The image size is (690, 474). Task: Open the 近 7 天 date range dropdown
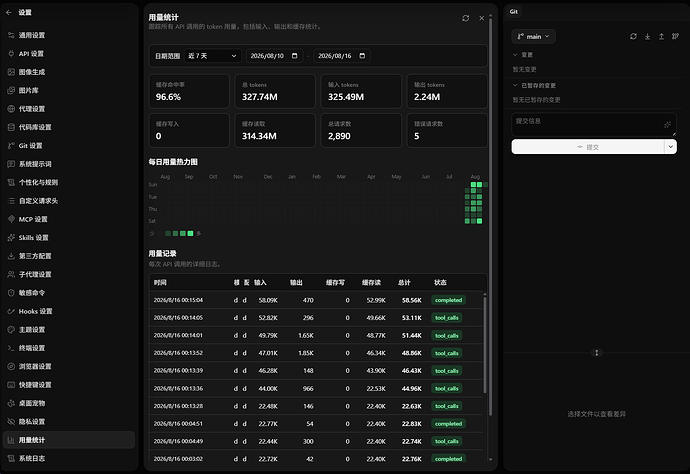213,56
